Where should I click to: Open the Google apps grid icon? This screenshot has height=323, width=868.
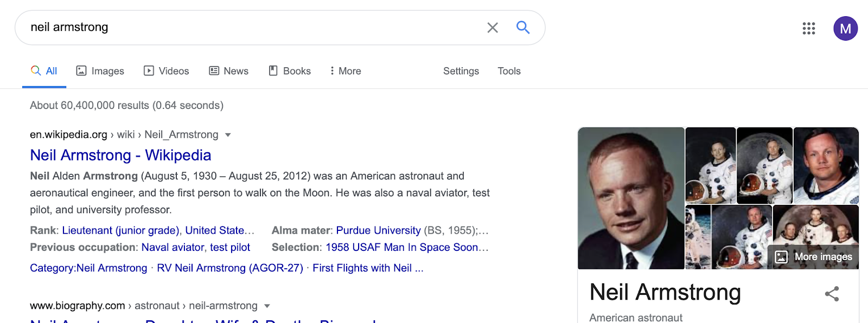(x=809, y=28)
